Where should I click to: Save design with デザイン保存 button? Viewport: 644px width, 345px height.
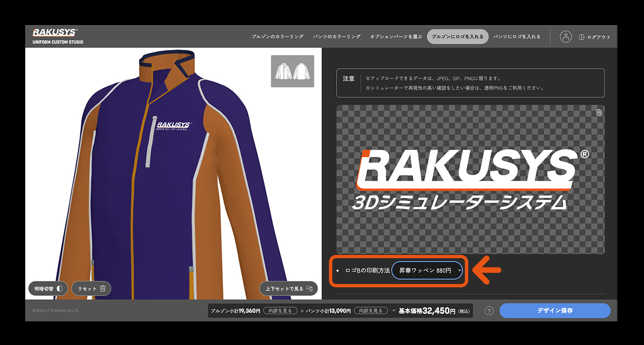(x=555, y=310)
